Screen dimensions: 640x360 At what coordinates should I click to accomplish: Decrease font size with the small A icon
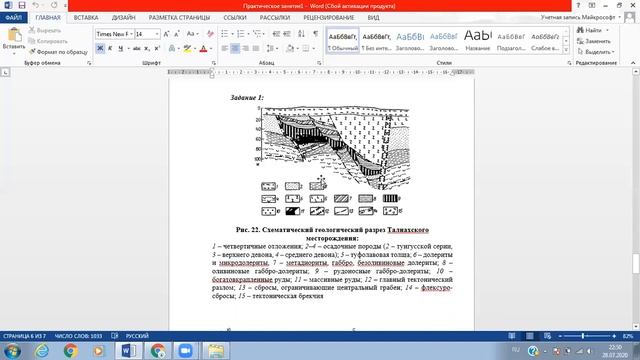pyautogui.click(x=177, y=34)
